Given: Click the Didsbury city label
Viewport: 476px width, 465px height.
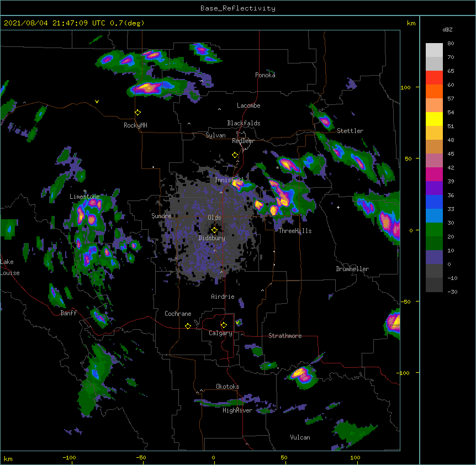Looking at the screenshot, I should [211, 238].
